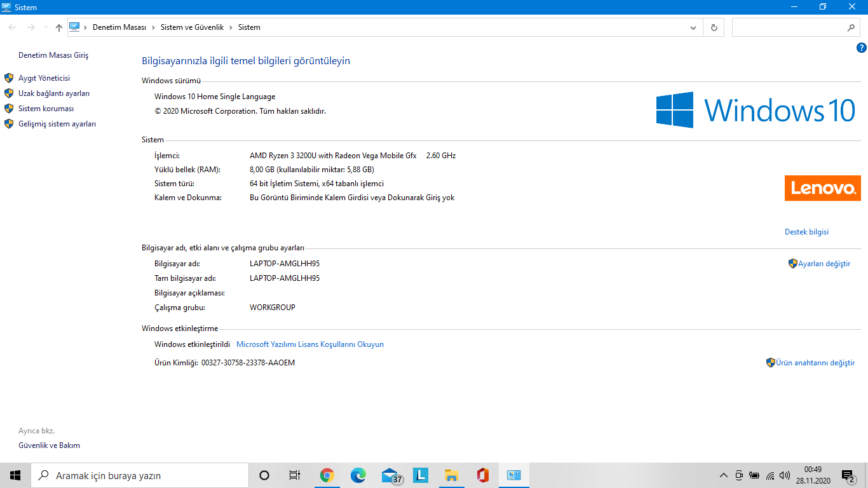Expand the chevron after Denetim Masası breadcrumb

(153, 27)
